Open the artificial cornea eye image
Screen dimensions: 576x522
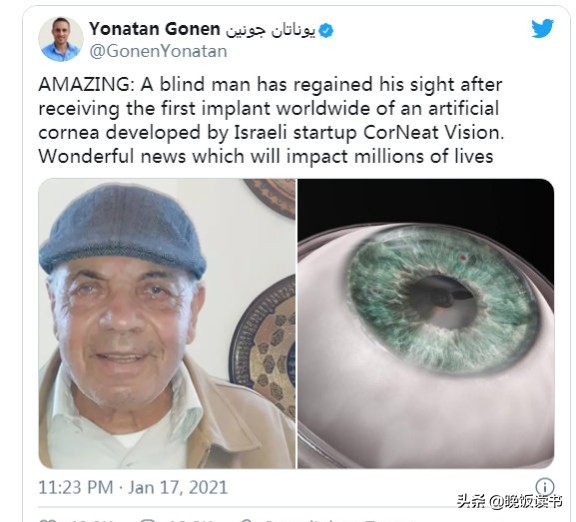pyautogui.click(x=426, y=323)
